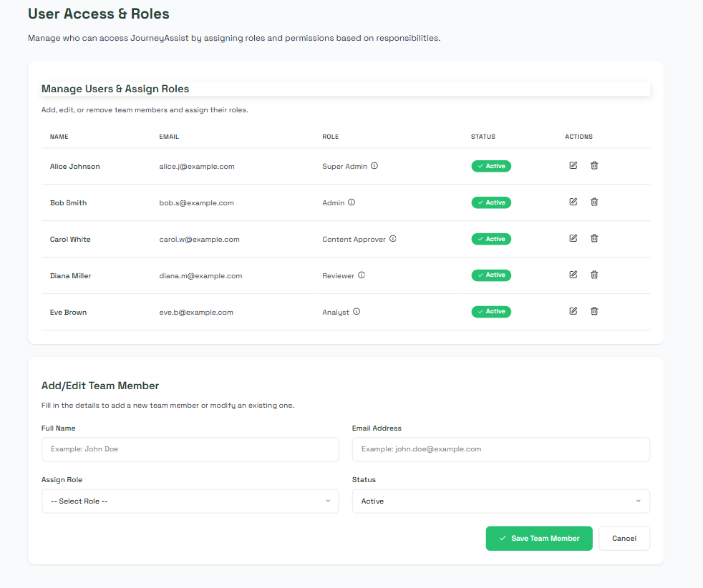Click Save Team Member button
The height and width of the screenshot is (588, 703).
tap(538, 539)
